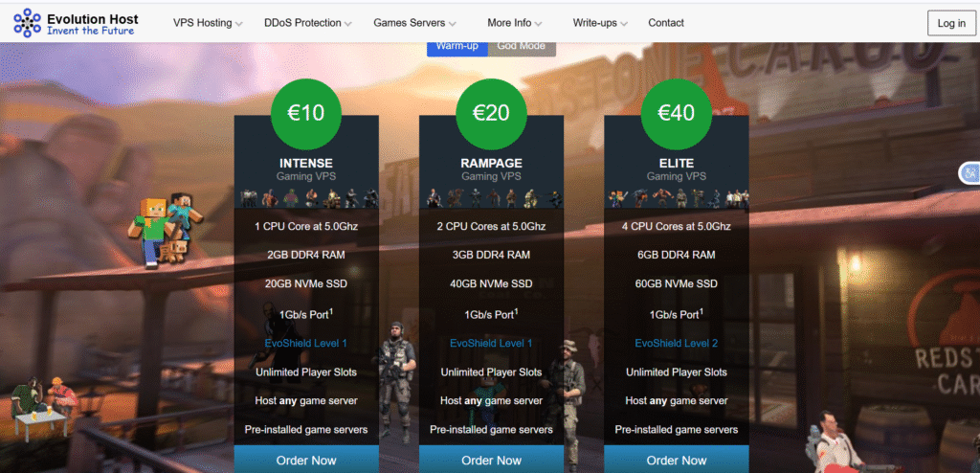Expand the Games Servers dropdown menu
The width and height of the screenshot is (980, 473).
pyautogui.click(x=414, y=23)
